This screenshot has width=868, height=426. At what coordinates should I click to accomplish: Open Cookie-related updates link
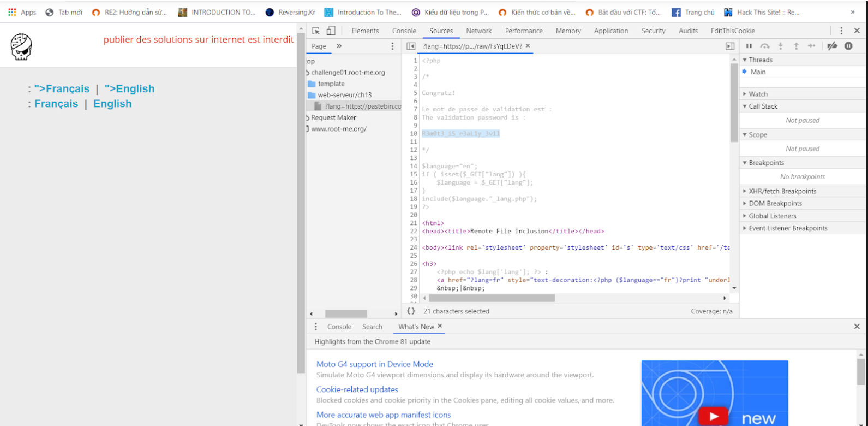tap(357, 389)
